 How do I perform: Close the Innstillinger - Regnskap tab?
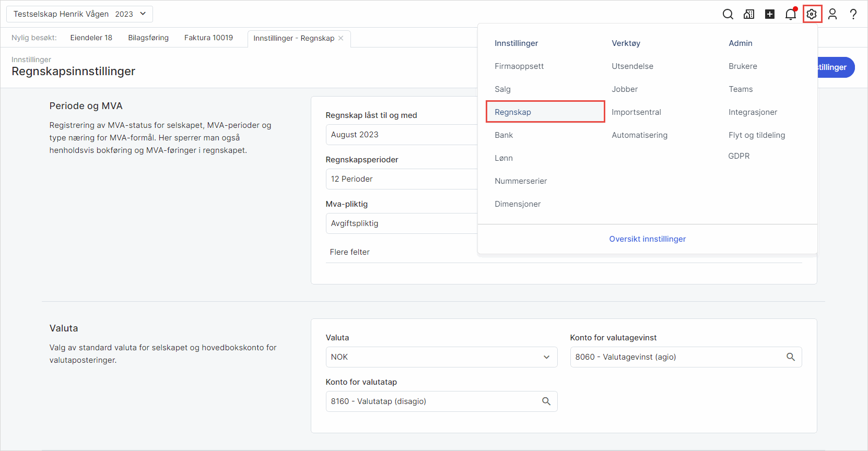click(x=341, y=38)
